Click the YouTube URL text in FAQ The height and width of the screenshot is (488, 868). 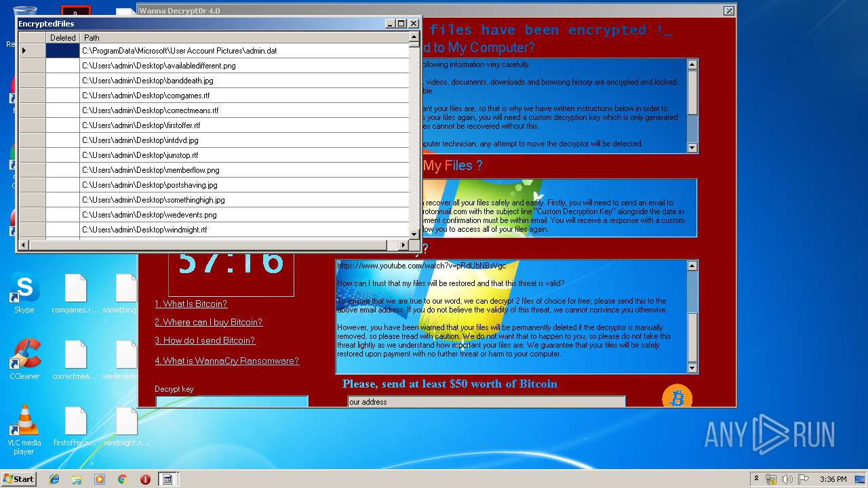[x=421, y=266]
